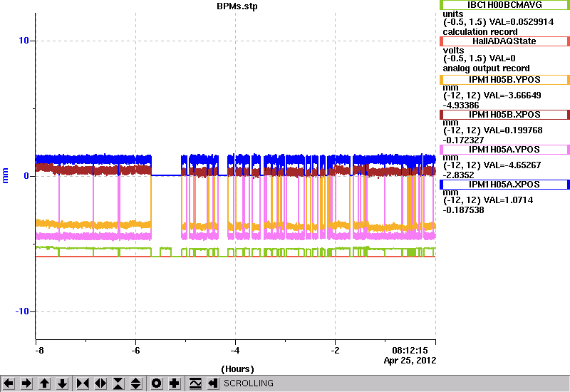Click the Apr 25, 2012 date label
Screen dimensions: 570x392
(410, 361)
